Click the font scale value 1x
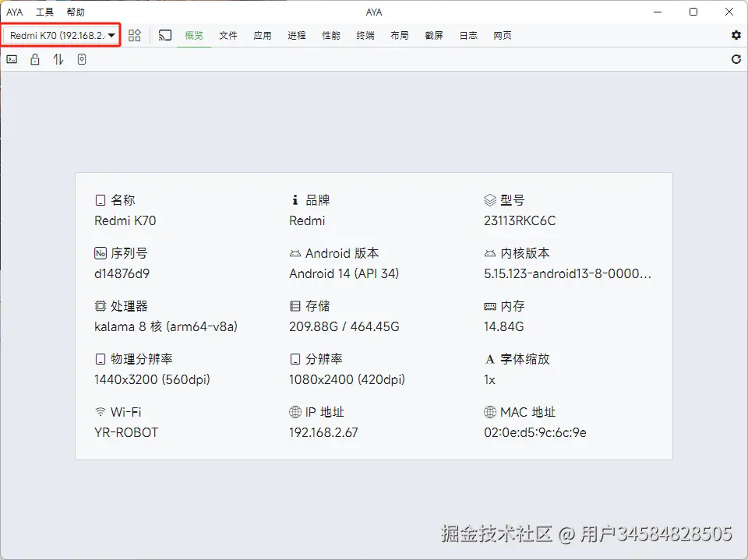The image size is (748, 560). click(x=490, y=379)
